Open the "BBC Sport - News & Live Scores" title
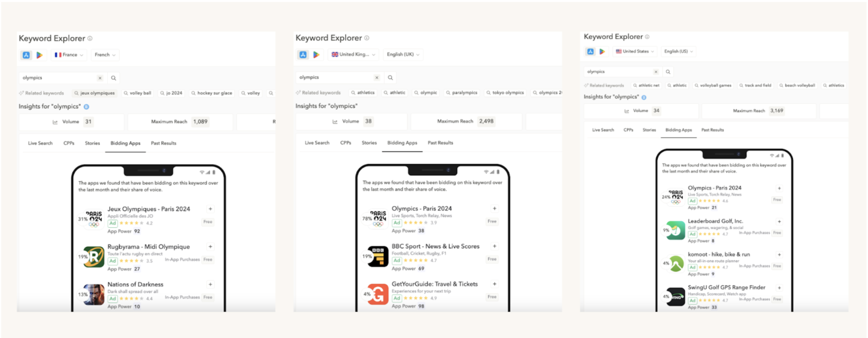868x338 pixels. tap(435, 246)
